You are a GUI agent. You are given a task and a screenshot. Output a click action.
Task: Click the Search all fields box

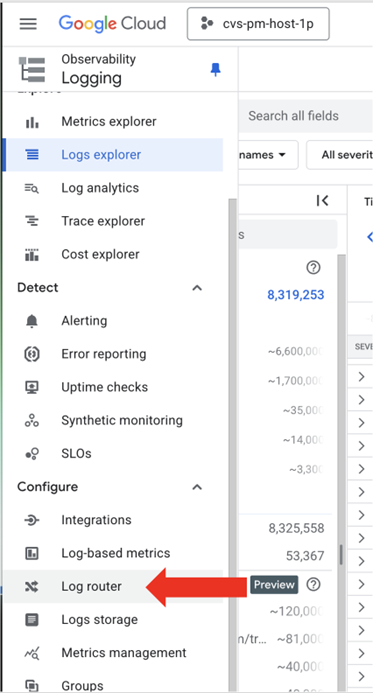(305, 116)
